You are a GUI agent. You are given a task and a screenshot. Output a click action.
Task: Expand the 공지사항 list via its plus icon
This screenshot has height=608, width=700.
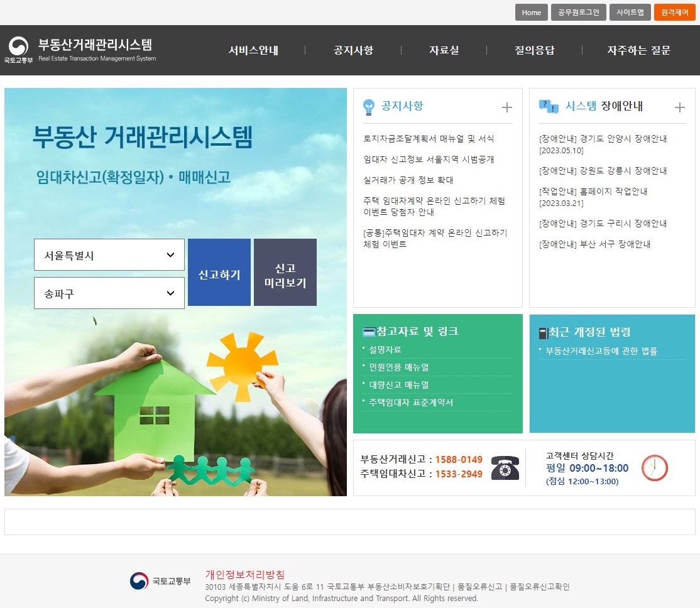[506, 107]
